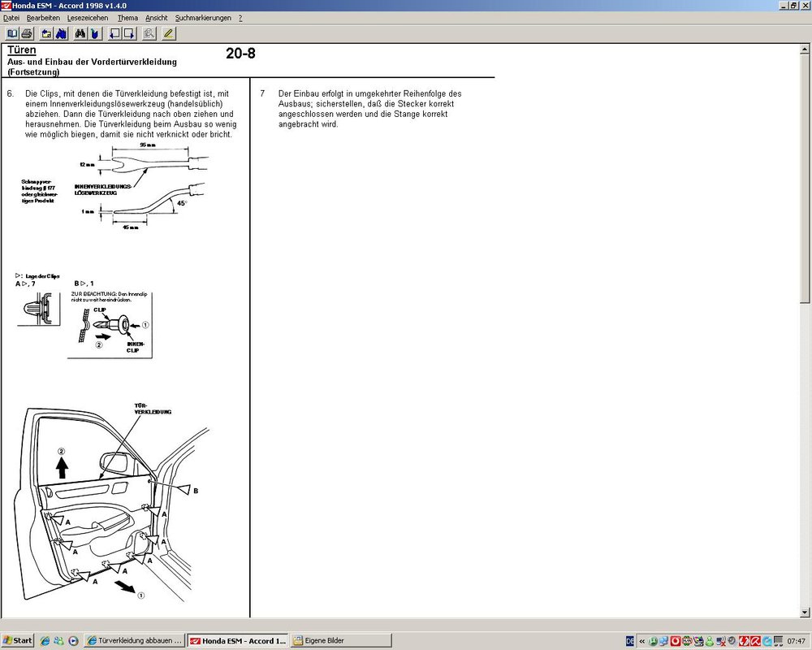Open the question mark help menu

point(240,17)
